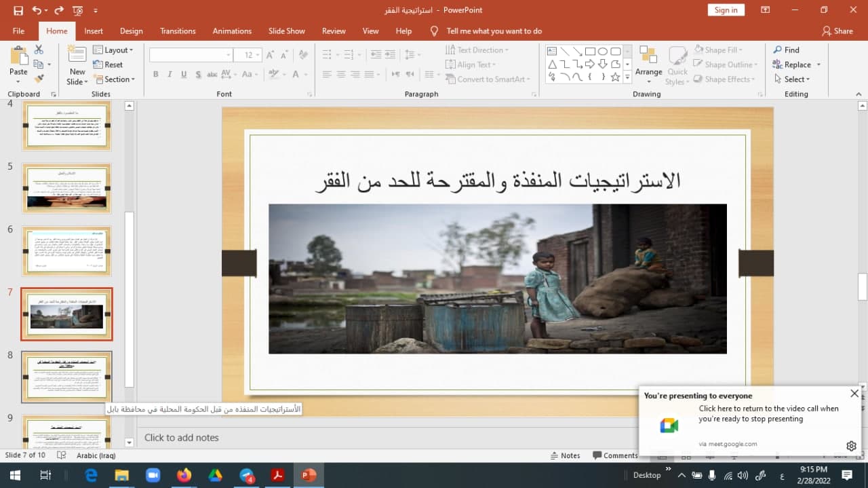Toggle Justify alignment for paragraph

tap(370, 75)
